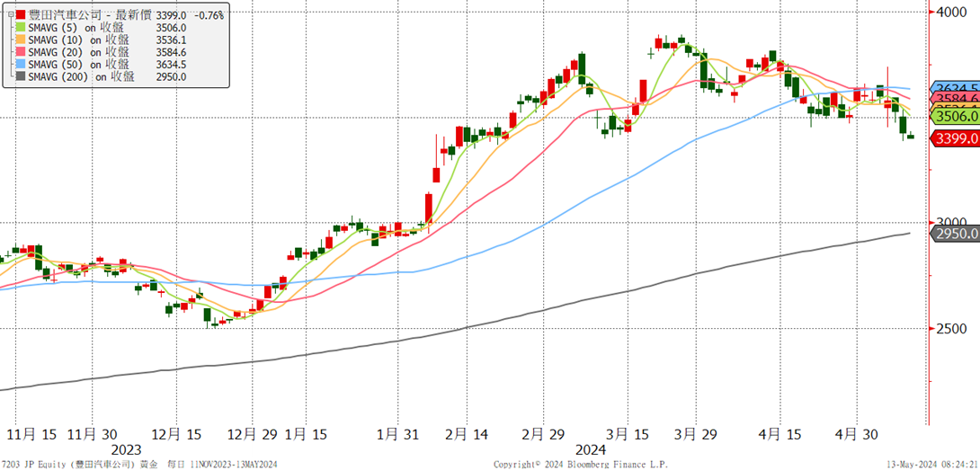Click the gray 2950.0 price tag on the axis

(956, 234)
